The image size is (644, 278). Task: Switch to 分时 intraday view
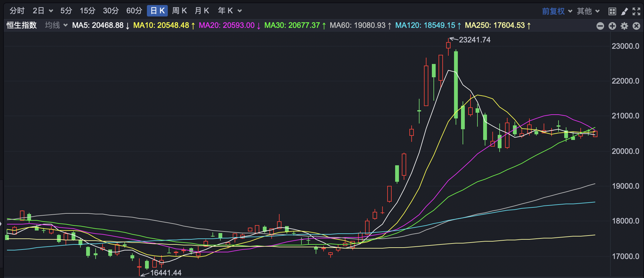(x=17, y=11)
